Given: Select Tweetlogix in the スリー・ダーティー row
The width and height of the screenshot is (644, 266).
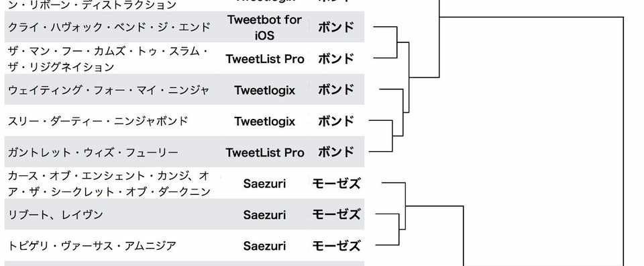Looking at the screenshot, I should click(264, 122).
